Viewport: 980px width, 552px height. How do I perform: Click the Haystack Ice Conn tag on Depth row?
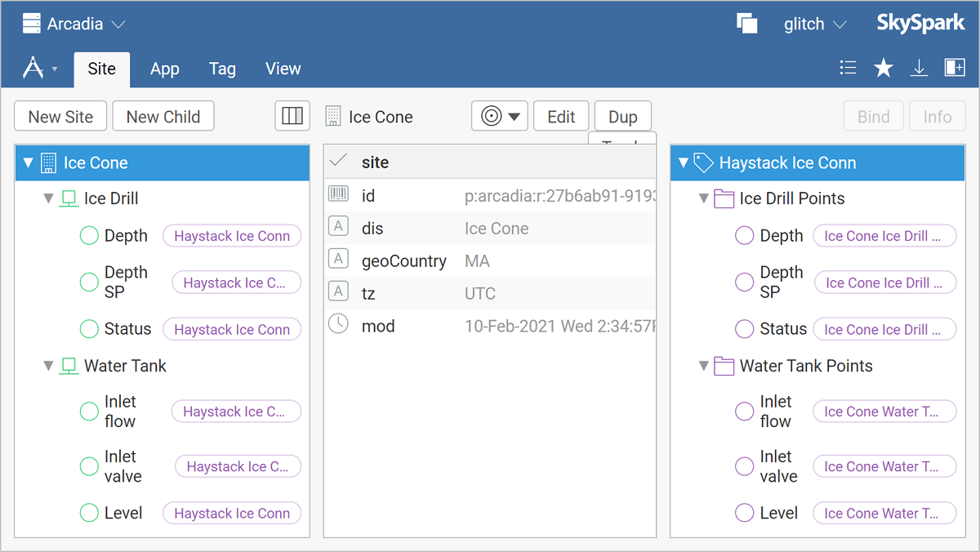(x=232, y=236)
